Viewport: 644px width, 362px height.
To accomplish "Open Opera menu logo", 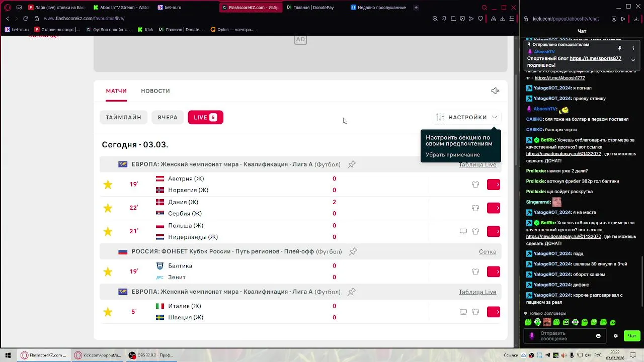I will click(x=8, y=8).
